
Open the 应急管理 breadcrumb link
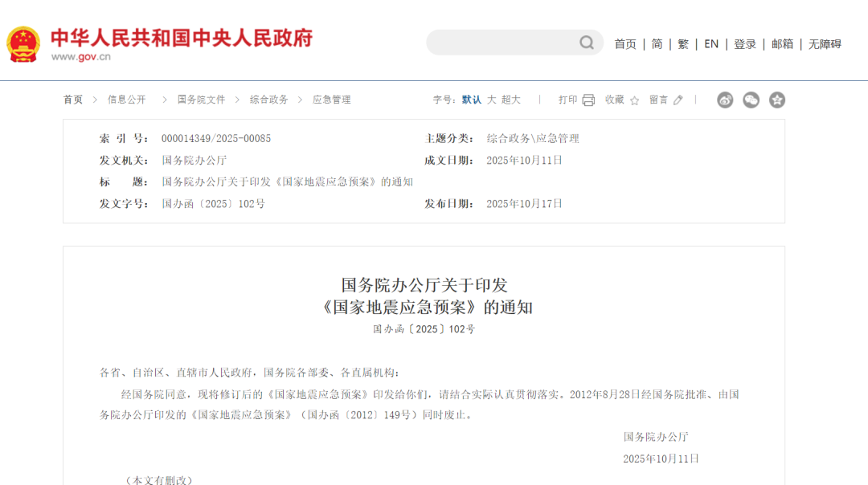(x=330, y=99)
